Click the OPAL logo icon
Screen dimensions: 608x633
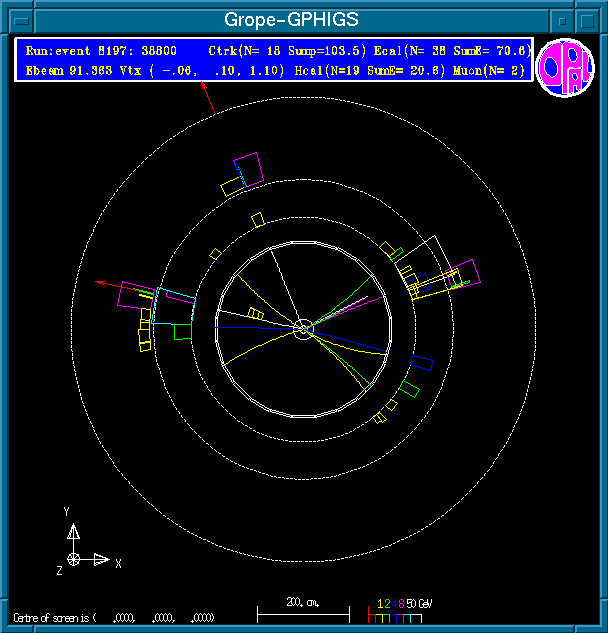[x=565, y=68]
